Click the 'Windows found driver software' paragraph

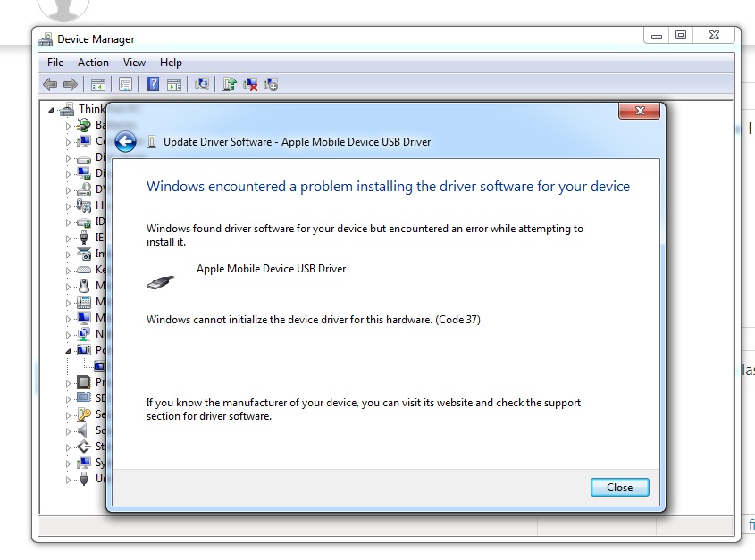click(365, 235)
